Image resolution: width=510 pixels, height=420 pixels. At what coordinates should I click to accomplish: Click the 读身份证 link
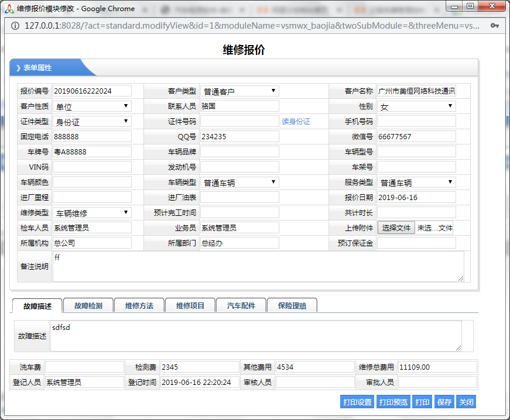296,122
